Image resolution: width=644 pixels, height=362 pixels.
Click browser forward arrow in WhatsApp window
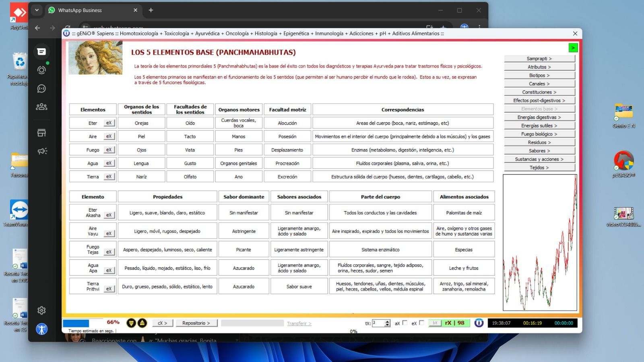(x=52, y=28)
